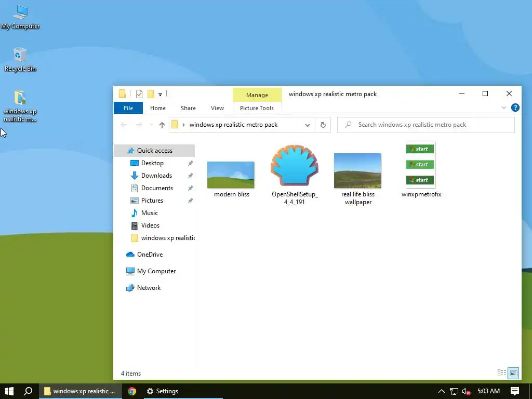
Task: Click the Properties icon in quick access toolbar
Action: 139,94
